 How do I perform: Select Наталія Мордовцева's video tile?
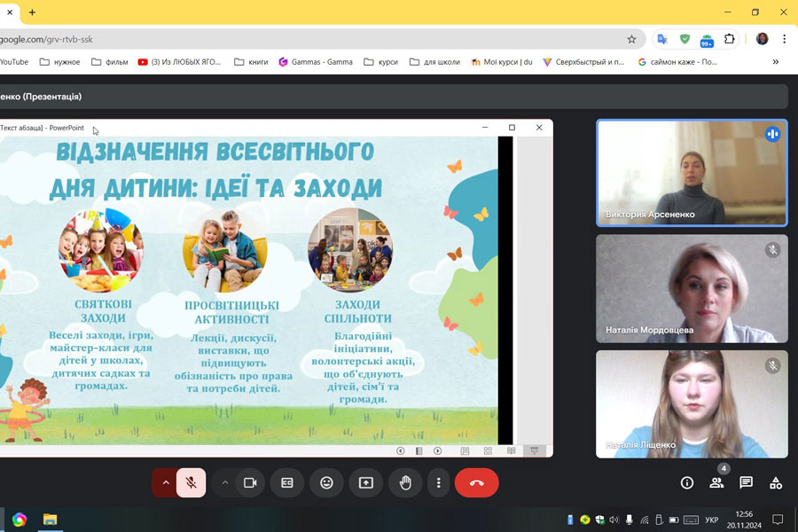(x=692, y=288)
